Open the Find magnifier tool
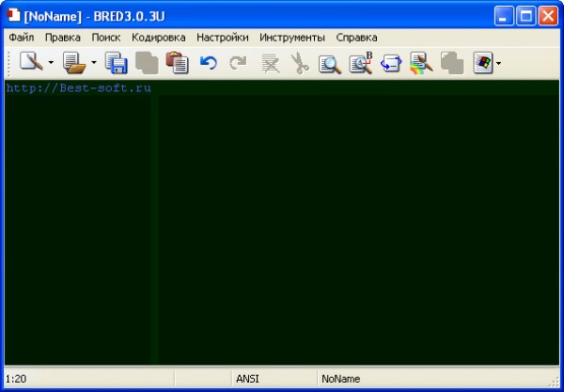The height and width of the screenshot is (392, 564). coord(329,63)
